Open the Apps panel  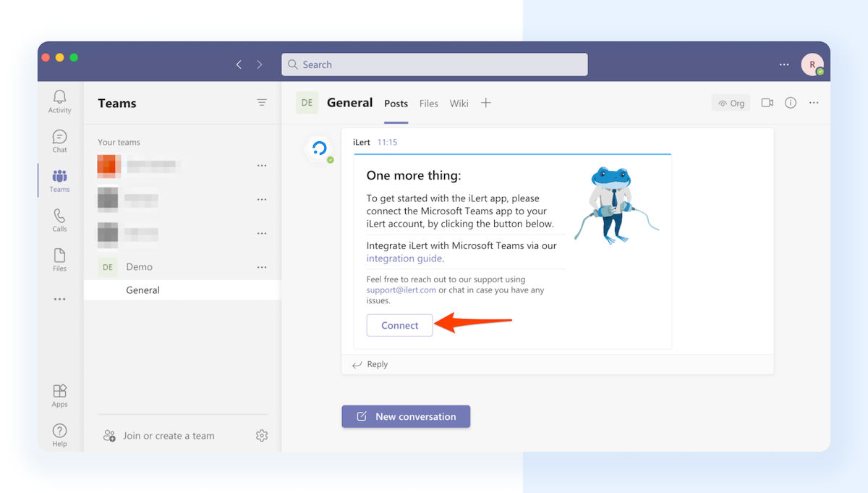(59, 395)
